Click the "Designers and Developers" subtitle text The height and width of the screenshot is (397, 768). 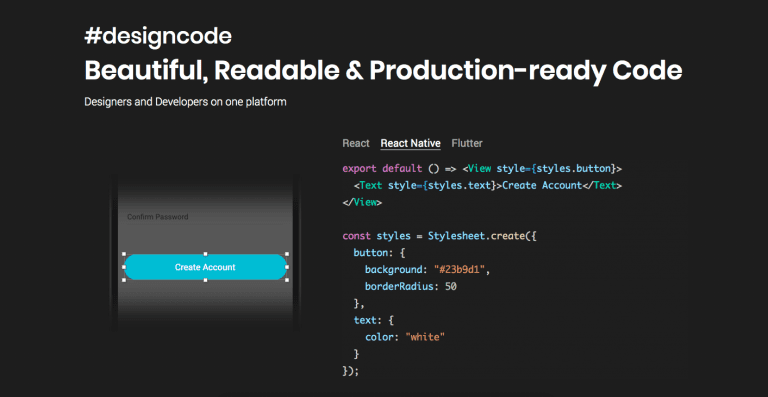[x=144, y=102]
